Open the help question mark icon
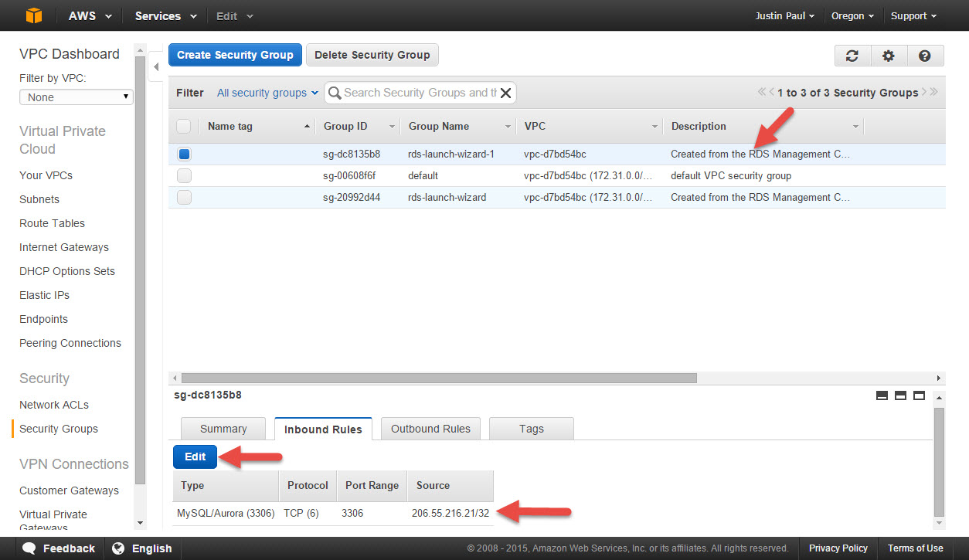This screenshot has width=969, height=560. point(925,56)
